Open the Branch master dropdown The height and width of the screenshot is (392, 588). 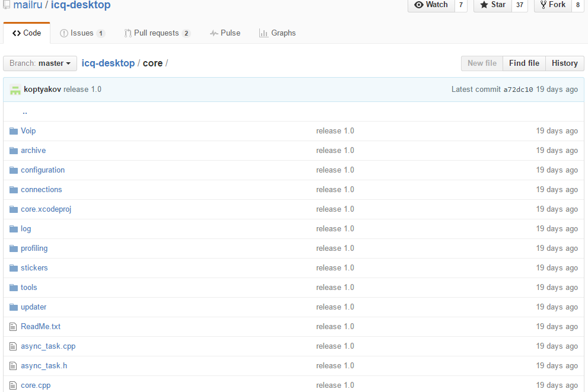tap(40, 63)
